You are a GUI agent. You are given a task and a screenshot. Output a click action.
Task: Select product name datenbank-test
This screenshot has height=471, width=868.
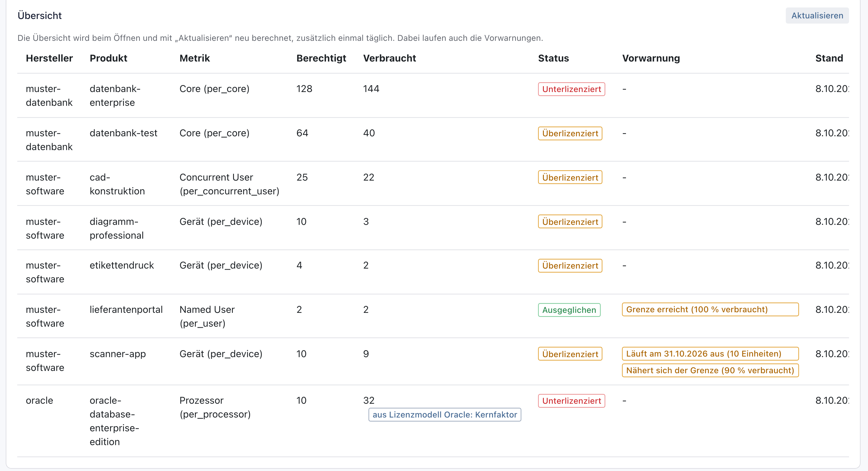pyautogui.click(x=123, y=133)
